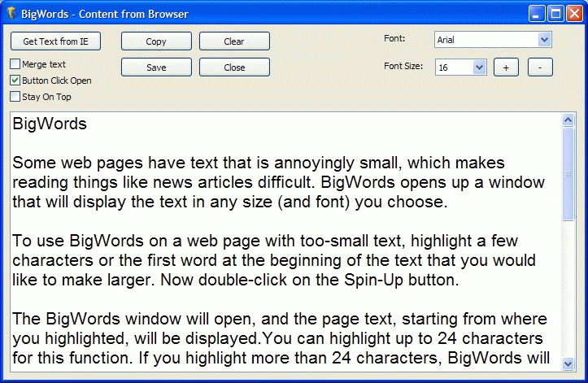Image resolution: width=588 pixels, height=383 pixels.
Task: Enable the Merge text checkbox
Action: (x=15, y=64)
